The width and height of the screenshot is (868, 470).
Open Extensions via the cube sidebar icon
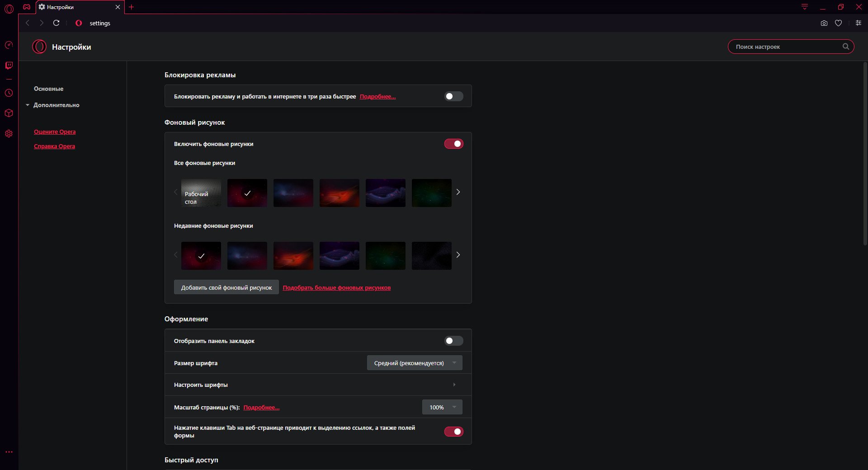click(x=9, y=113)
